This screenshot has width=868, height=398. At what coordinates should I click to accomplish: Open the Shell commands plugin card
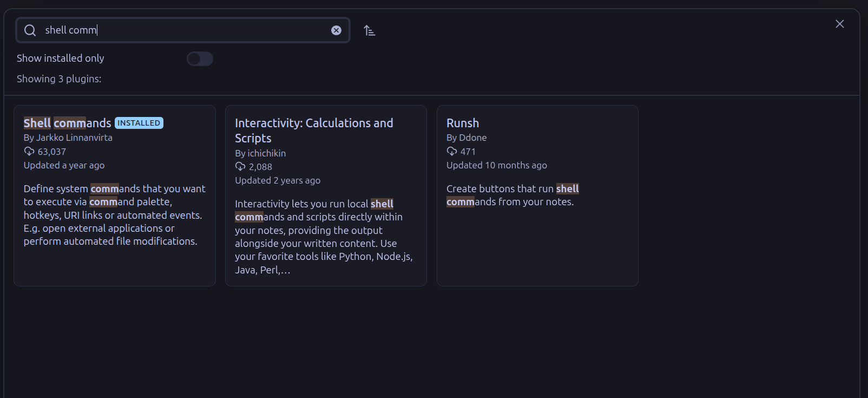115,195
